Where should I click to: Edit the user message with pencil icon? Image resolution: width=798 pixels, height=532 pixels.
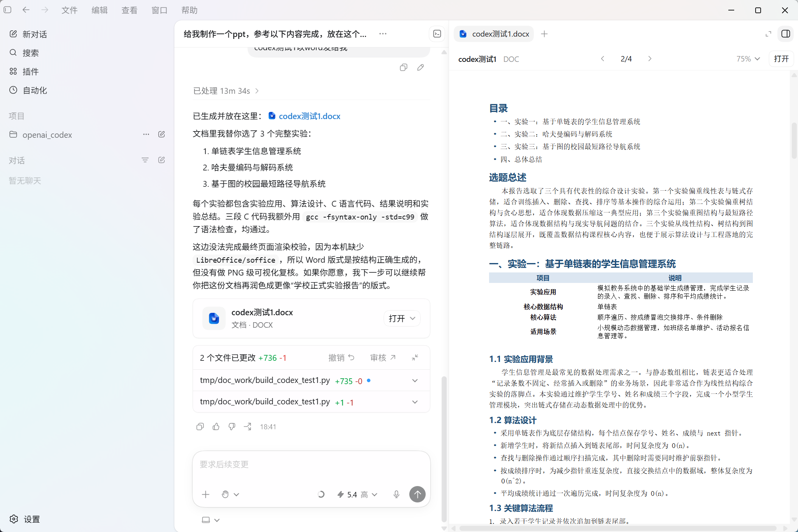[421, 67]
